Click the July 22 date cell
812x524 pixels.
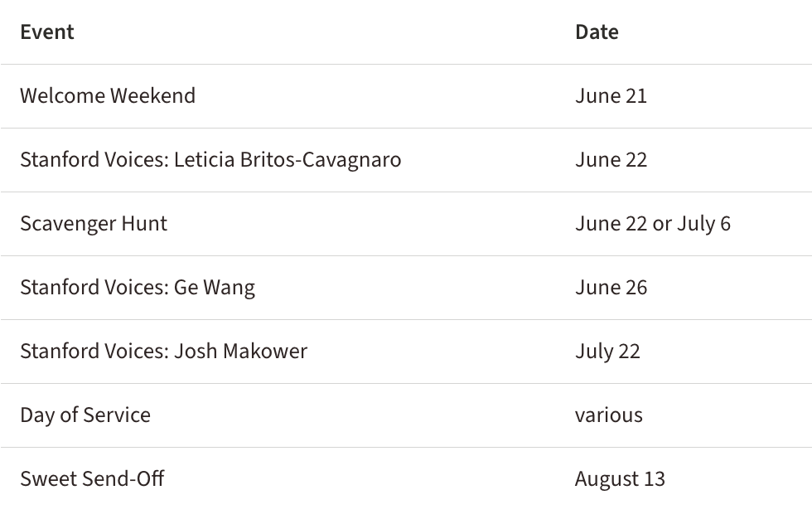click(607, 352)
